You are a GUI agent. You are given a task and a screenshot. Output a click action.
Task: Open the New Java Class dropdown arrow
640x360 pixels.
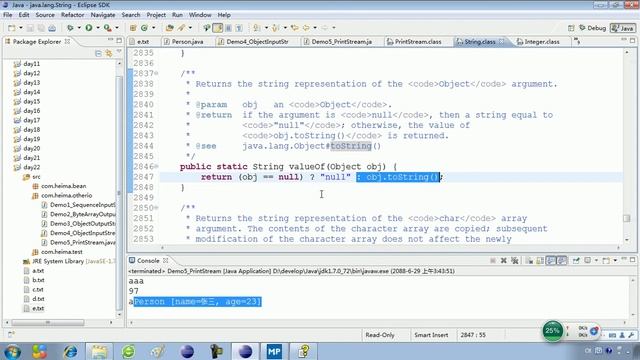[x=153, y=28]
